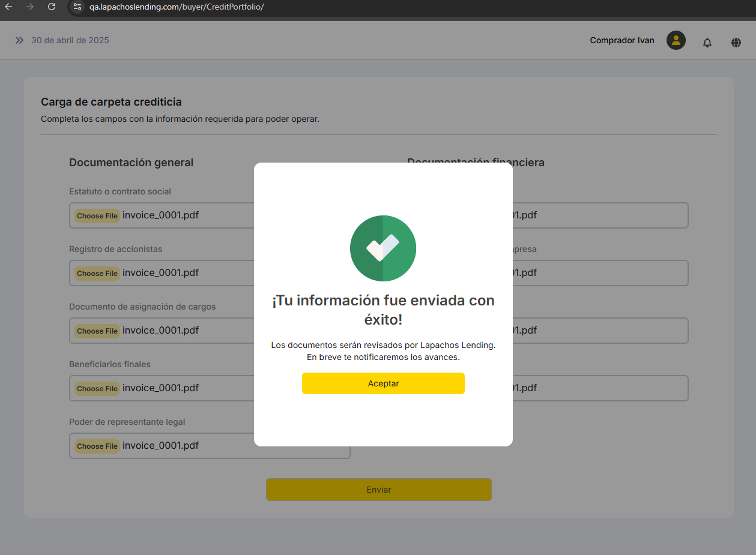The width and height of the screenshot is (756, 555).
Task: Click the first Documentación financiera file field
Action: click(x=600, y=215)
